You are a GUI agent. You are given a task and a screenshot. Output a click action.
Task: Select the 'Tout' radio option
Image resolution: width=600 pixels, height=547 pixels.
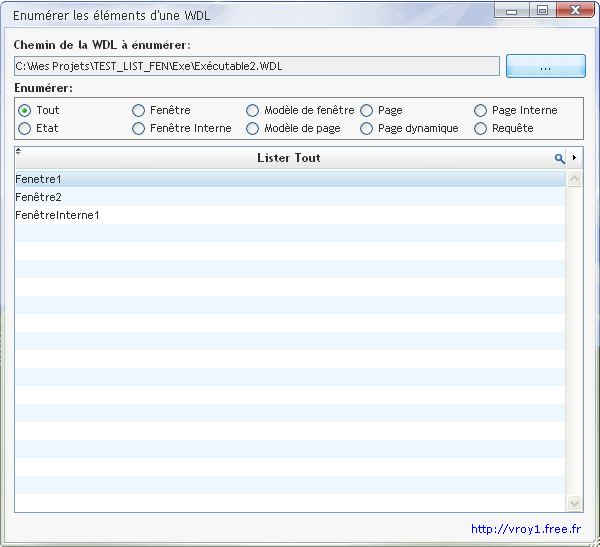(25, 110)
